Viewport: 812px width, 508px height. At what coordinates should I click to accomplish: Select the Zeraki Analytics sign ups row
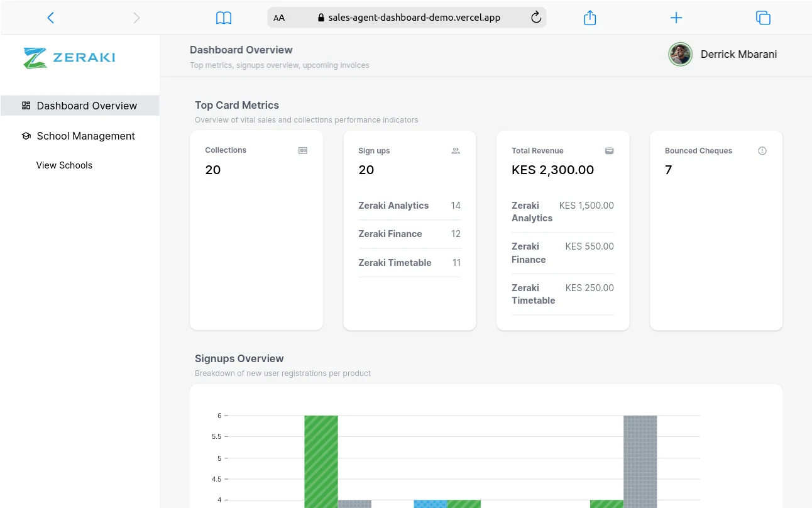pyautogui.click(x=410, y=206)
